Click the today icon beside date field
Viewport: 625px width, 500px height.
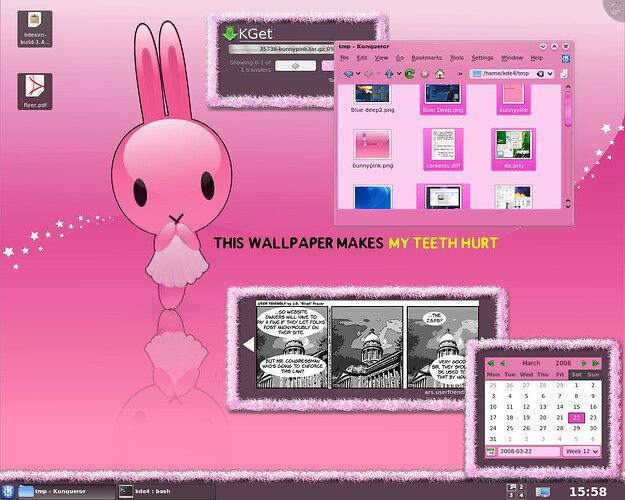click(x=491, y=451)
